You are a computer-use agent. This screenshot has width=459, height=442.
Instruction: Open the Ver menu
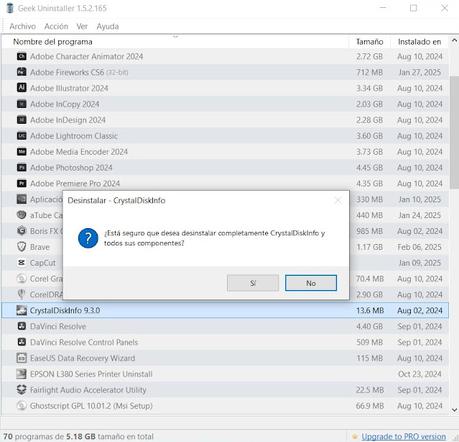click(82, 26)
